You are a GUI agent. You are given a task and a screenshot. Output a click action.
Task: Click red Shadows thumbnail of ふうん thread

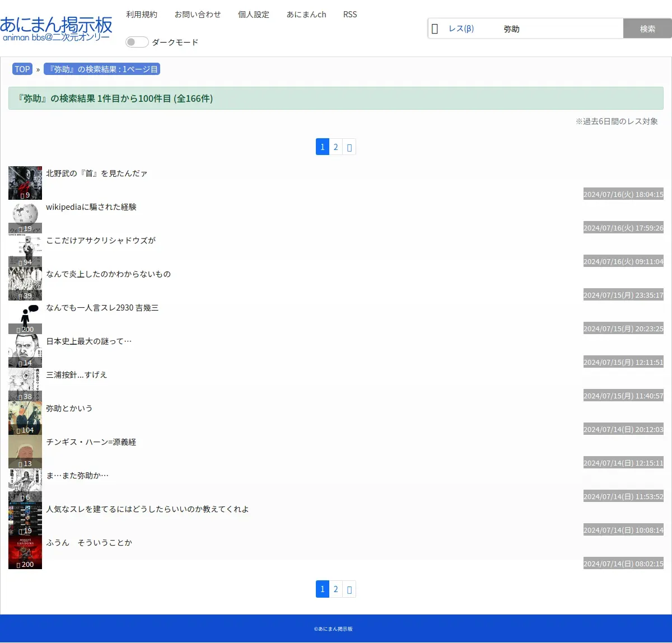coord(25,552)
